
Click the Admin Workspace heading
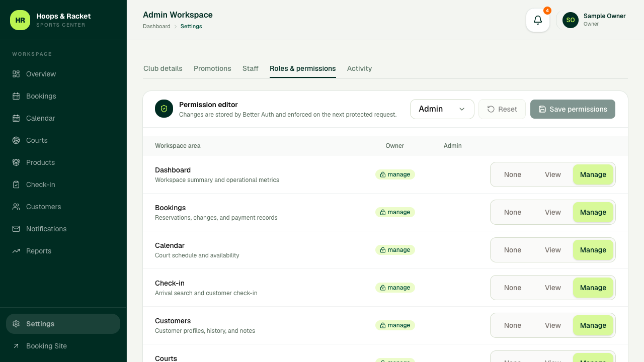tap(178, 15)
